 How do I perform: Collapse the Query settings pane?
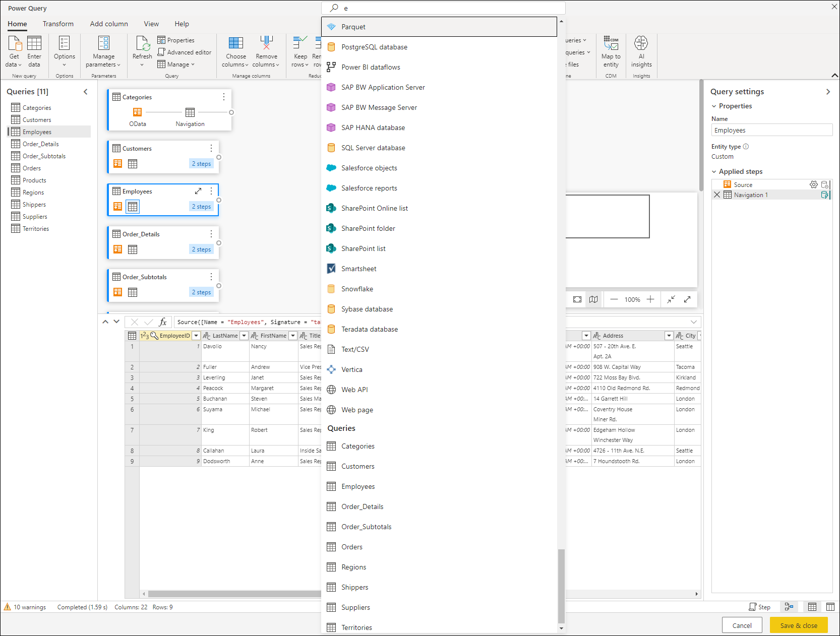[828, 92]
